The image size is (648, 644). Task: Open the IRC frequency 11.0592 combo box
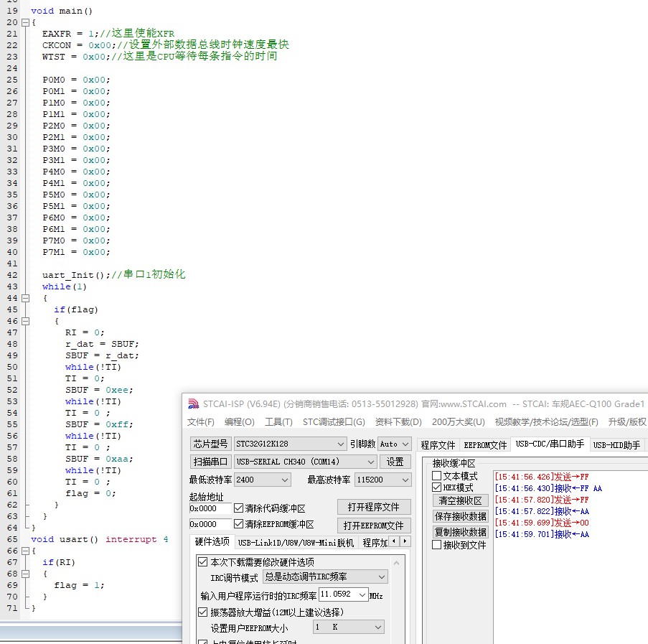[344, 594]
